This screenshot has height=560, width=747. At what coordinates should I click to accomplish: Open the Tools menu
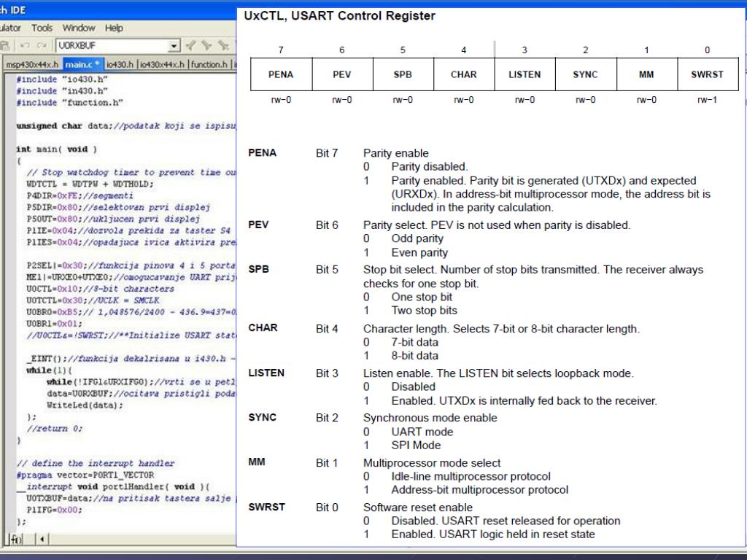point(42,28)
